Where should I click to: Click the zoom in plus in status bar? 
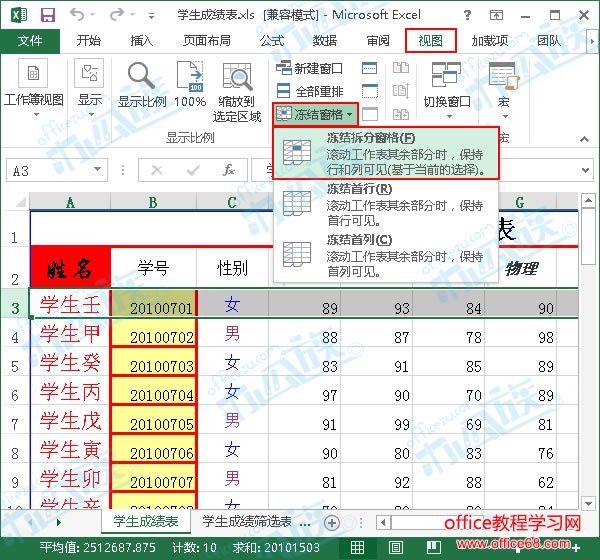point(576,549)
